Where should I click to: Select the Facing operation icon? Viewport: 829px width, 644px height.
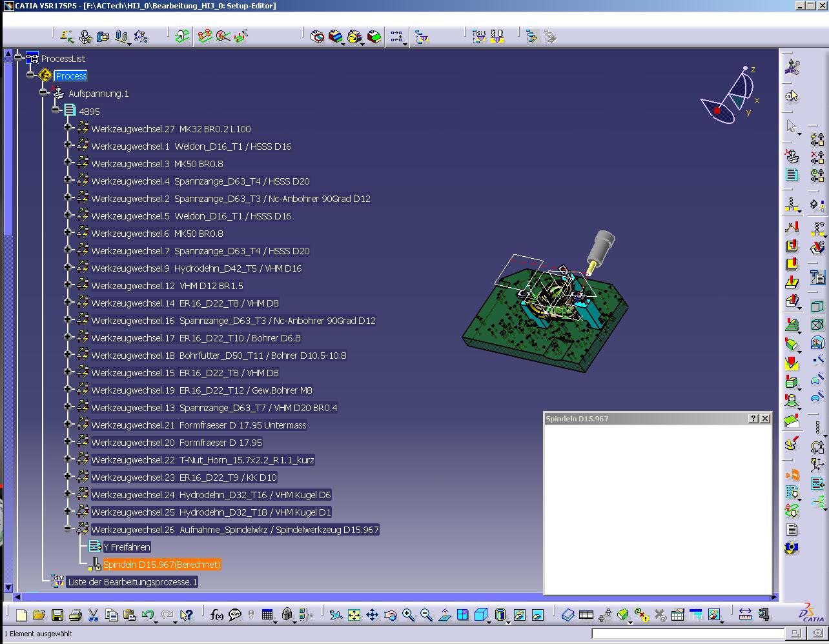[x=792, y=264]
